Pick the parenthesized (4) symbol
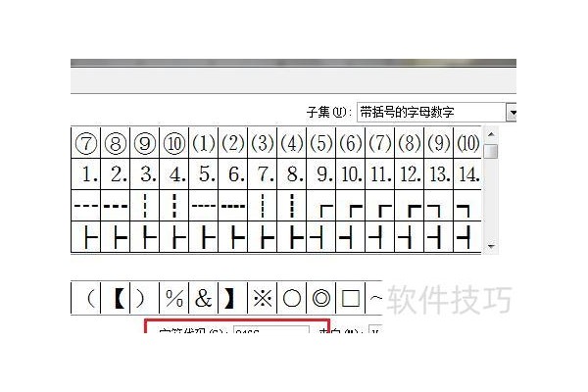Image resolution: width=588 pixels, height=392 pixels. pos(292,143)
